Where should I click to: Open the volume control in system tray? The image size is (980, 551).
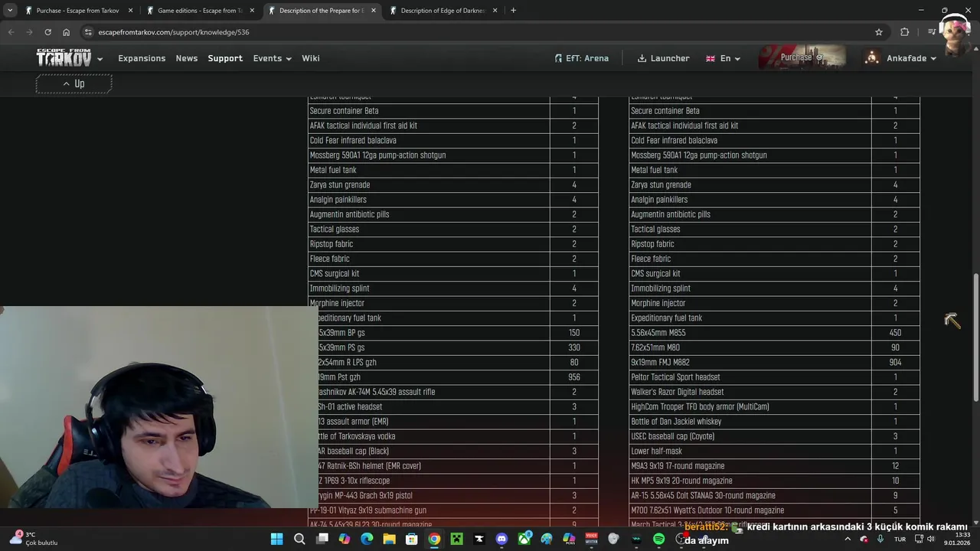931,539
